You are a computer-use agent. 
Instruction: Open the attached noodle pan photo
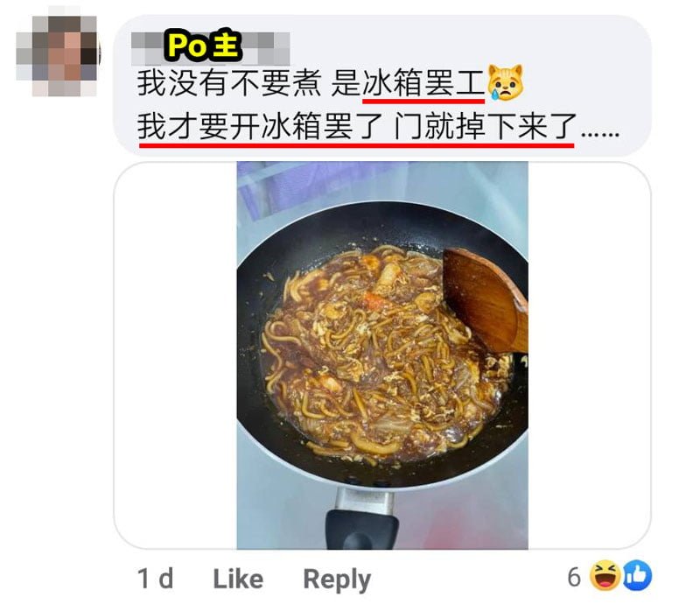(382, 355)
